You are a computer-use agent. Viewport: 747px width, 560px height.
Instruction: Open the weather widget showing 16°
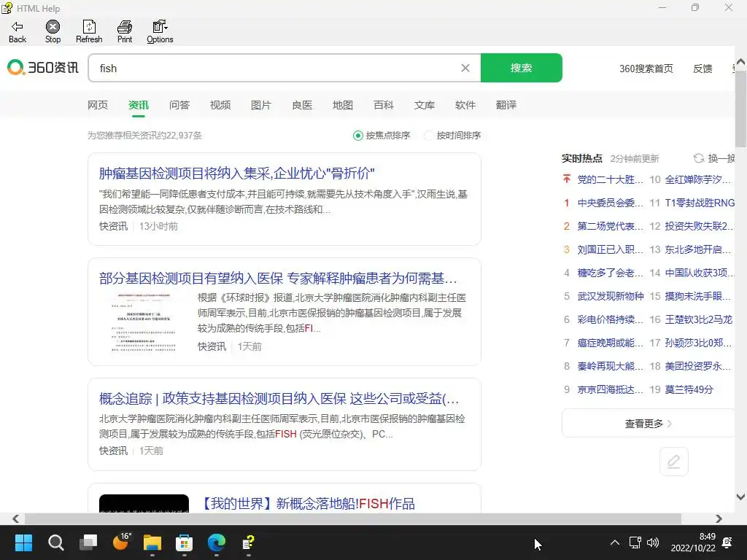(x=121, y=542)
